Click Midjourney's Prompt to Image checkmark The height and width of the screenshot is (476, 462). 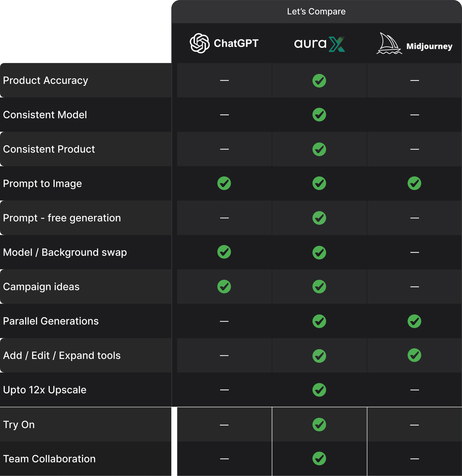click(414, 183)
